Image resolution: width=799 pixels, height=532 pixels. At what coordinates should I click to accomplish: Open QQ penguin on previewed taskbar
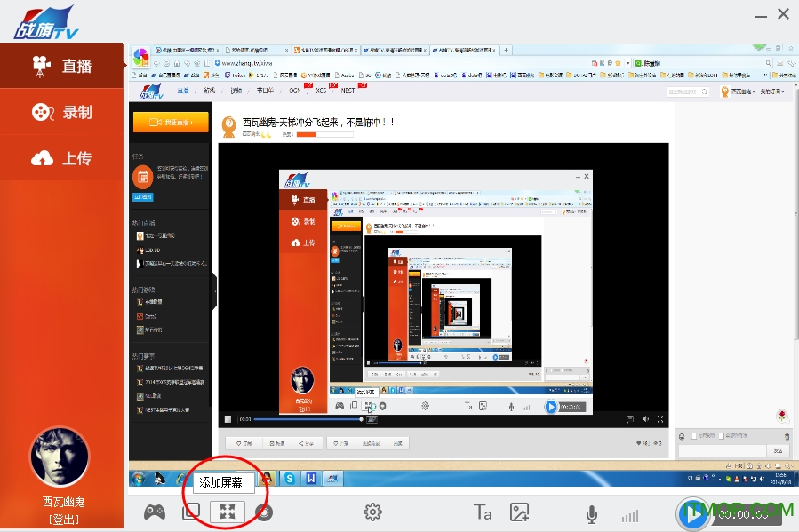[x=267, y=479]
